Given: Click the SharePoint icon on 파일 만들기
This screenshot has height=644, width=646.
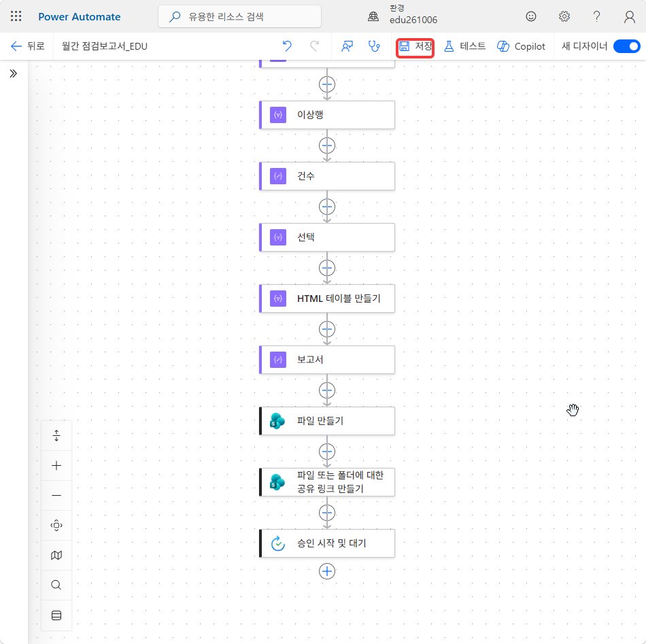Looking at the screenshot, I should (x=277, y=421).
